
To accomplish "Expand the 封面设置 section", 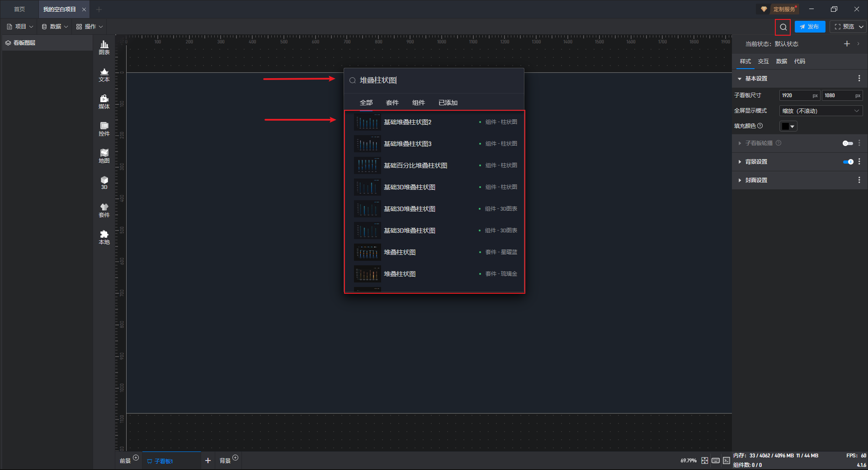I will coord(740,180).
